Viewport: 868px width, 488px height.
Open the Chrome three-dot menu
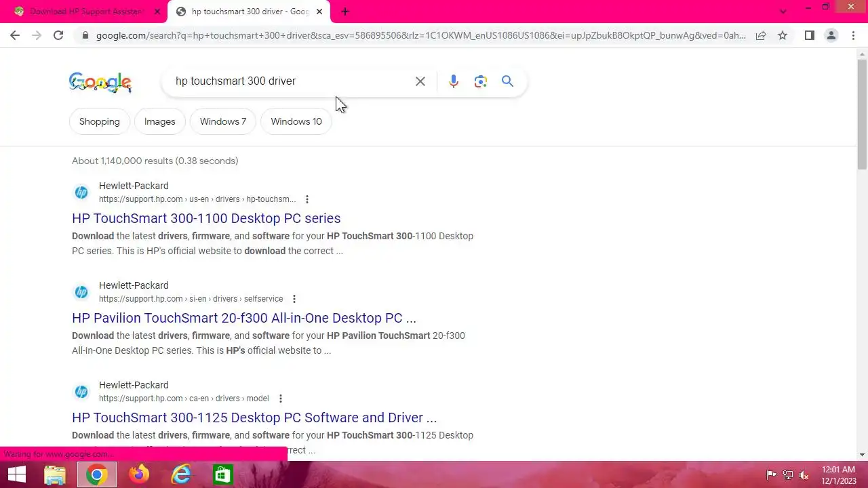pos(853,35)
